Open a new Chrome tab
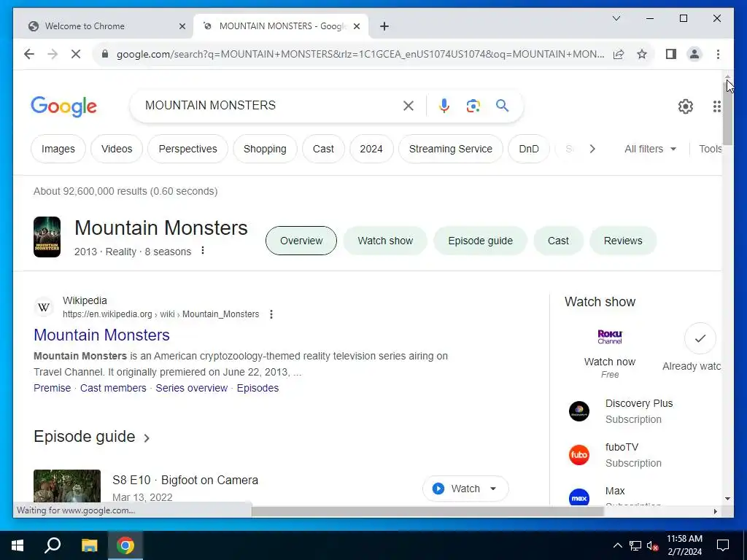Screen dimensions: 747x560 pyautogui.click(x=384, y=26)
